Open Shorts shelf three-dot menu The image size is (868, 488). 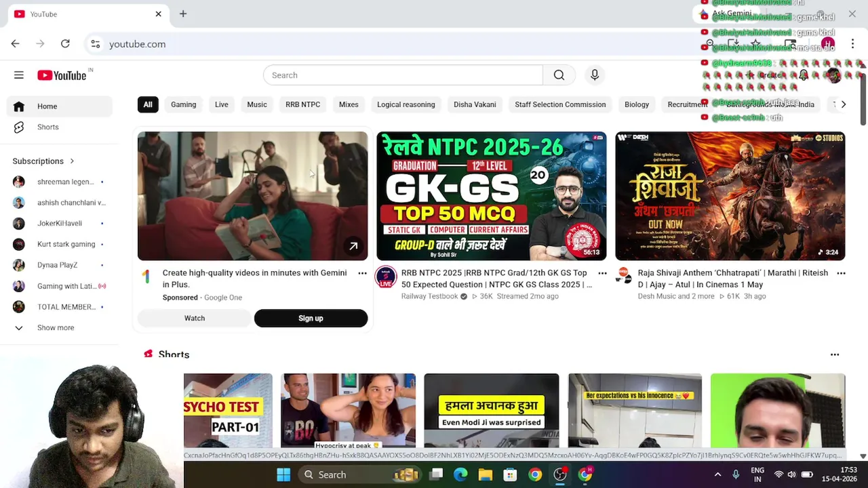point(835,354)
